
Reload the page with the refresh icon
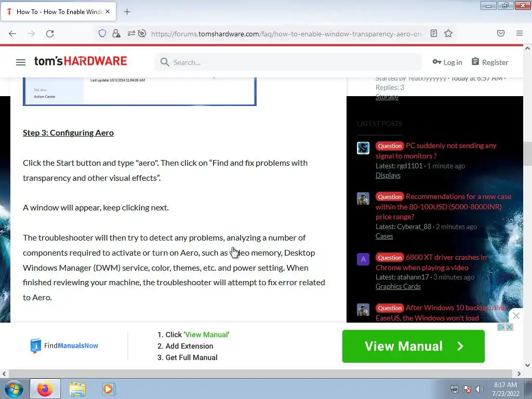tap(50, 34)
